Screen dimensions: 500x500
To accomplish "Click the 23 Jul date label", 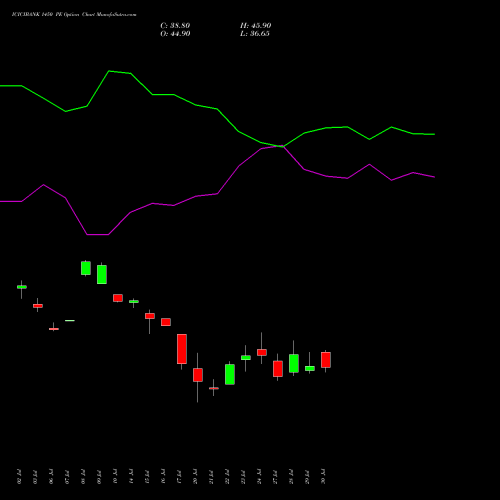I will click(243, 477).
